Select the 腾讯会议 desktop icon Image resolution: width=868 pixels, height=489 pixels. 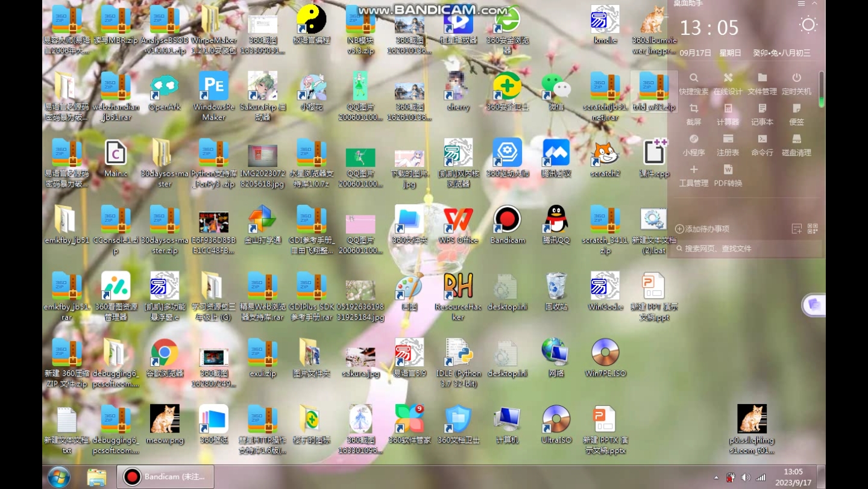coord(556,158)
